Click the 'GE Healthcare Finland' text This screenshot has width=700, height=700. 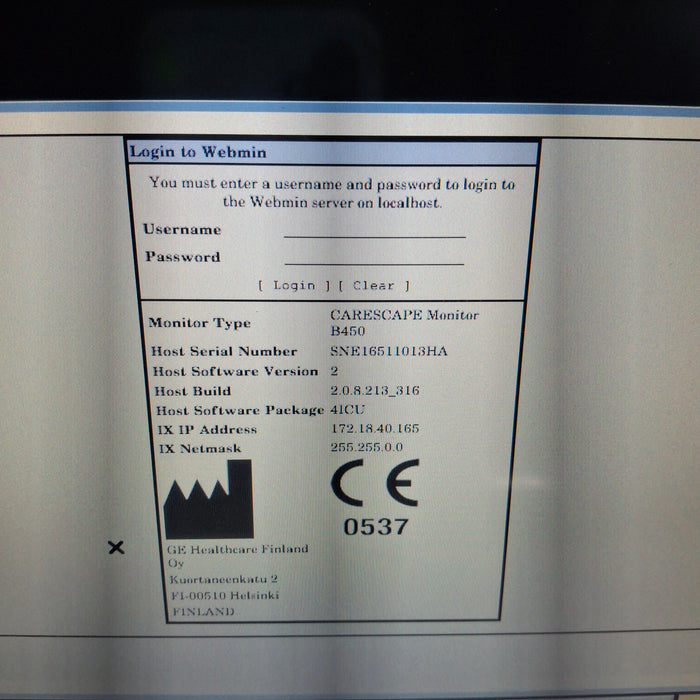click(238, 549)
